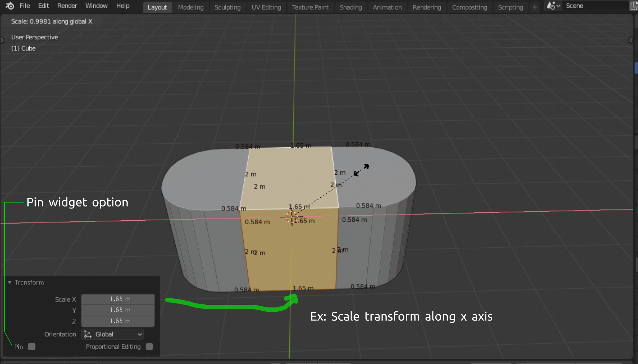This screenshot has height=364, width=638.
Task: Expand the left toolbar region arrow
Action: pos(2,40)
